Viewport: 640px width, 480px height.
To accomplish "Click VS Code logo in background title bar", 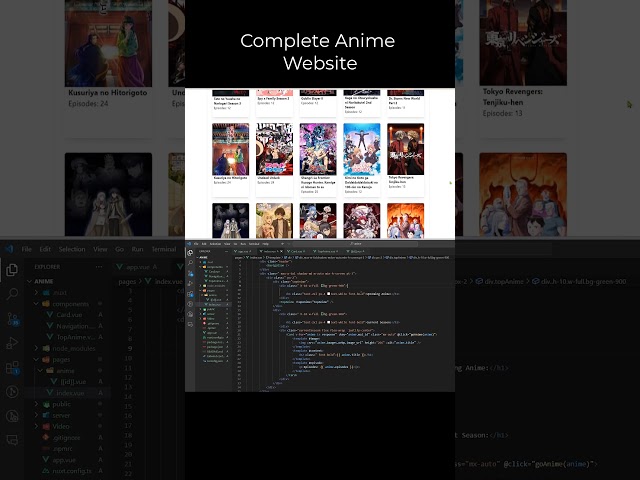I will [9, 249].
